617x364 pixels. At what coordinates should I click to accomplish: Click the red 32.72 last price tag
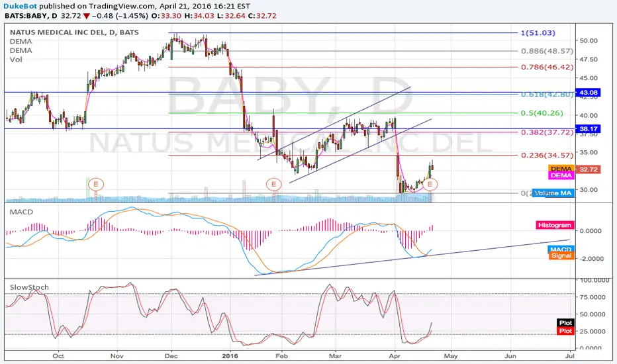pos(588,169)
